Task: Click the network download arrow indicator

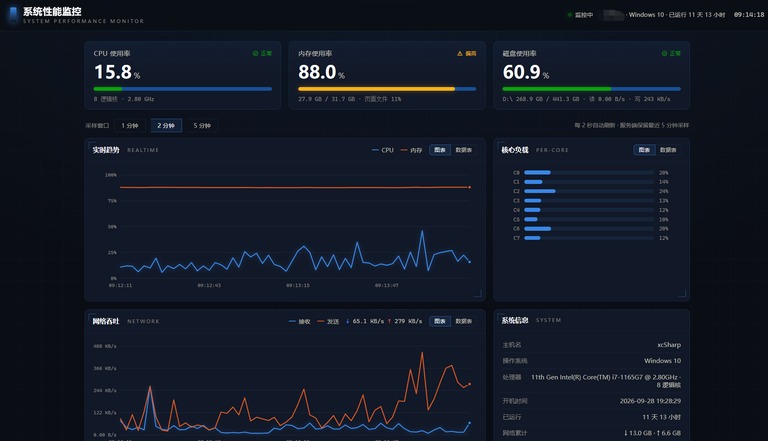Action: coord(347,321)
